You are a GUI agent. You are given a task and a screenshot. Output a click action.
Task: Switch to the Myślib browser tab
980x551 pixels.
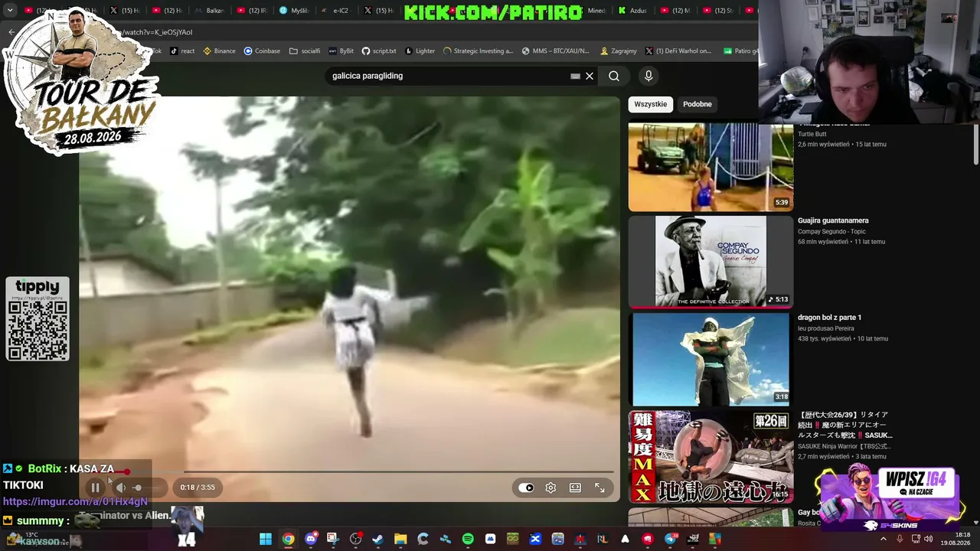point(293,11)
